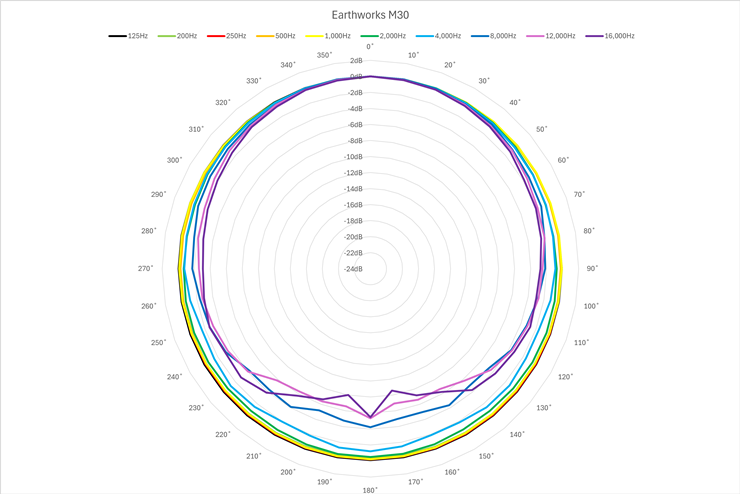
Task: Select the 10° angle label
Action: coord(413,55)
